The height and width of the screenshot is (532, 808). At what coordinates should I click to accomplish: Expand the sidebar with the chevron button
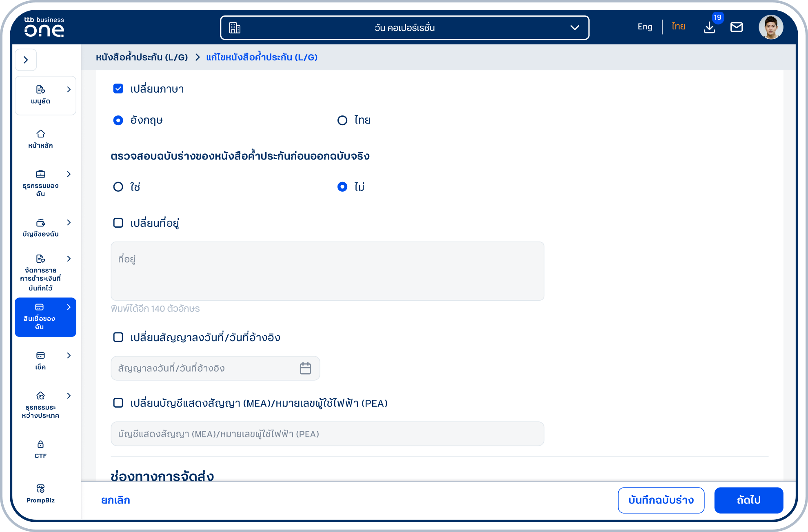26,60
